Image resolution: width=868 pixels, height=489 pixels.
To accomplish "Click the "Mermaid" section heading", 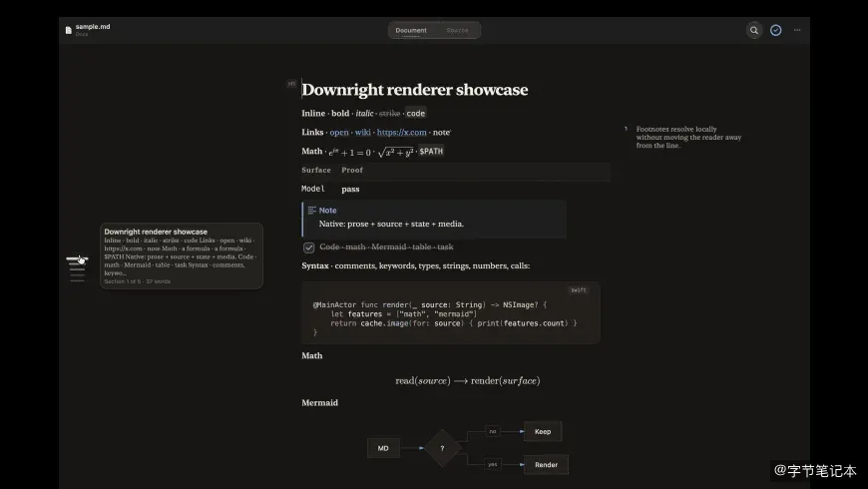I will [319, 402].
